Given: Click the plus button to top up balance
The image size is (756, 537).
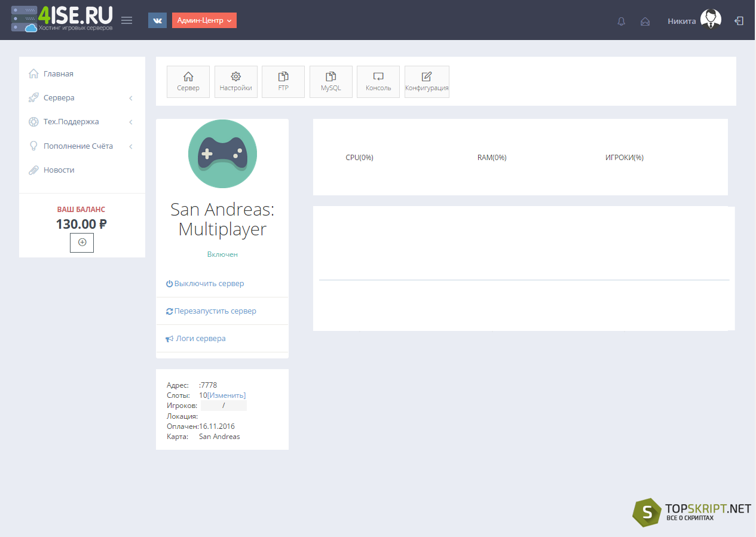Looking at the screenshot, I should [x=82, y=242].
